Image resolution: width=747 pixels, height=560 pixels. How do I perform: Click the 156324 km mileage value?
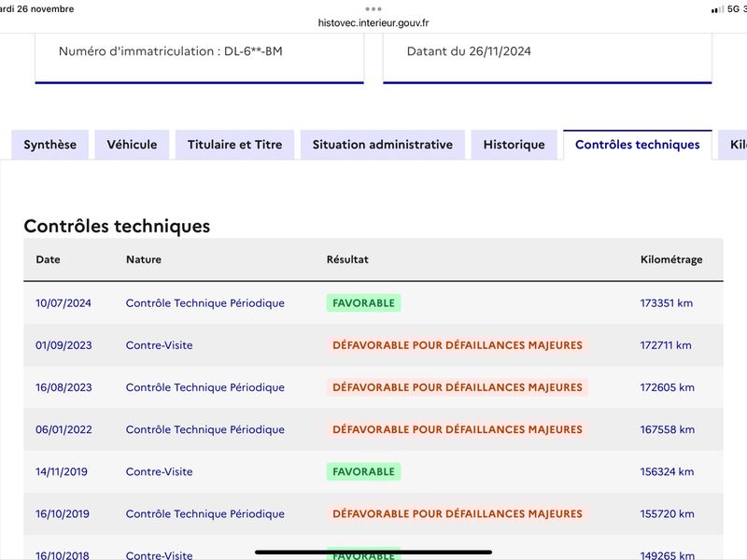667,472
